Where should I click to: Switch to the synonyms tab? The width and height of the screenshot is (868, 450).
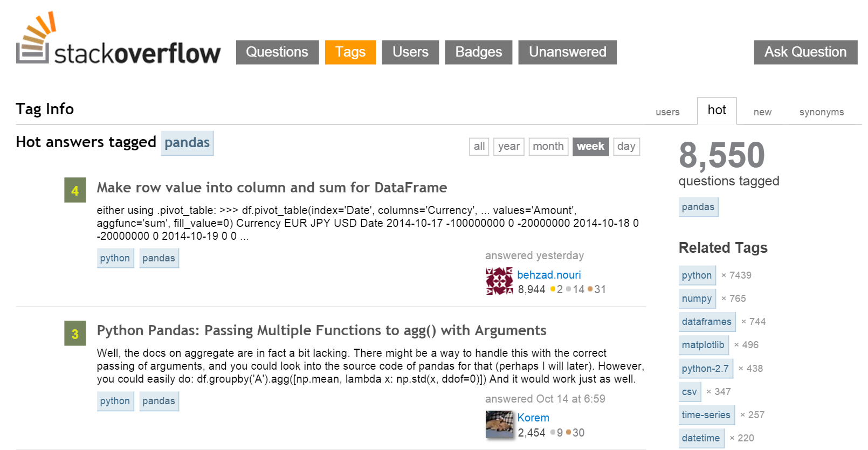(x=821, y=112)
